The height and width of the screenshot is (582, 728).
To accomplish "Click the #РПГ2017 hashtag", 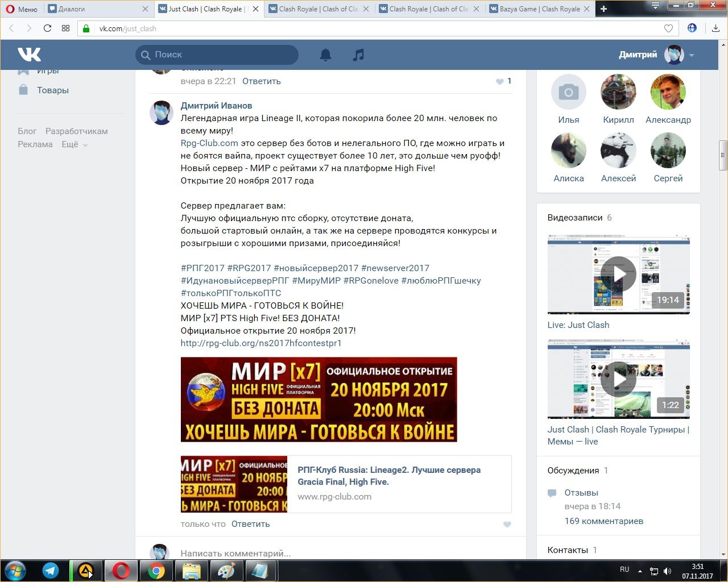I will (x=202, y=268).
